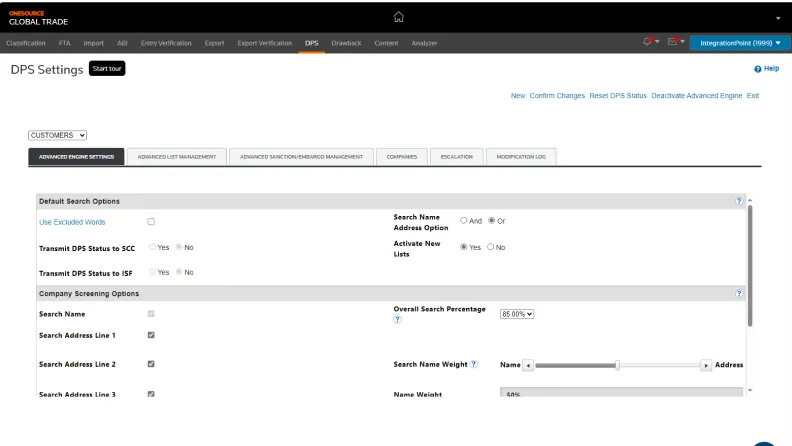The image size is (792, 446).
Task: Click help icon beside Search Name Weight
Action: coord(474,365)
